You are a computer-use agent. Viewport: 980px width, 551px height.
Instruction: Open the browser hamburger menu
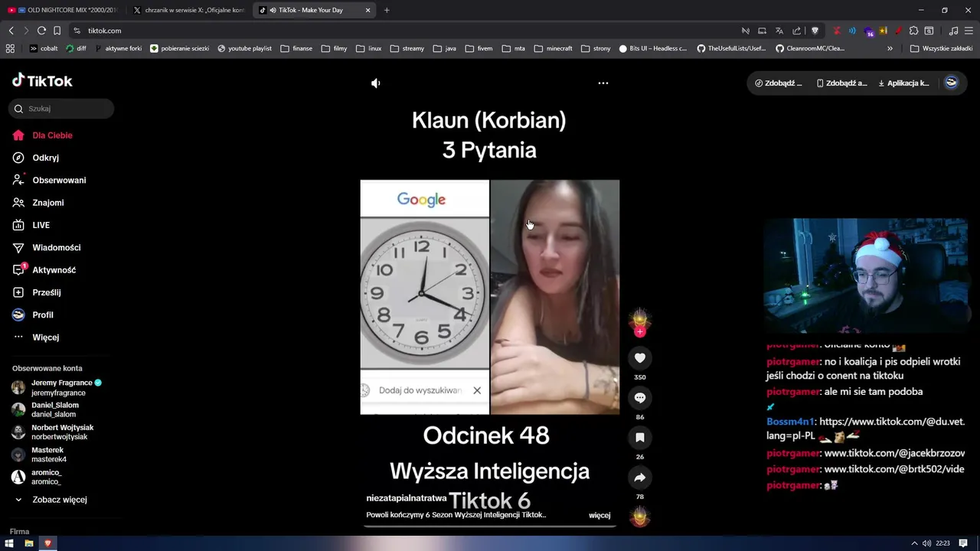(969, 31)
